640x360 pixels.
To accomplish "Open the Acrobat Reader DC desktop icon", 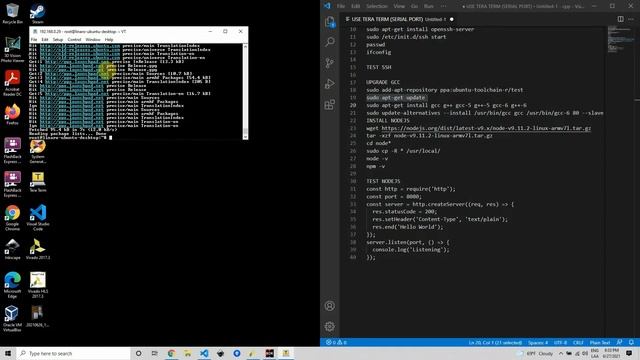I will pyautogui.click(x=12, y=83).
